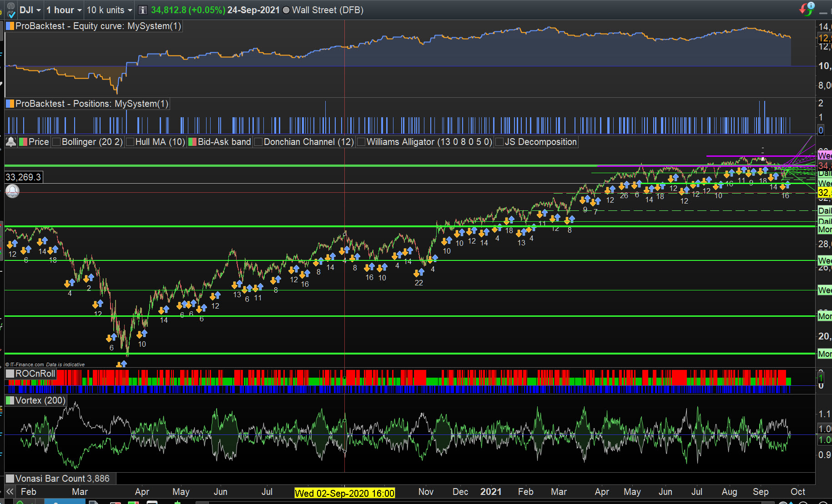Click trade marker labeled 26 near April 2021
The image size is (832, 504).
coord(624,195)
